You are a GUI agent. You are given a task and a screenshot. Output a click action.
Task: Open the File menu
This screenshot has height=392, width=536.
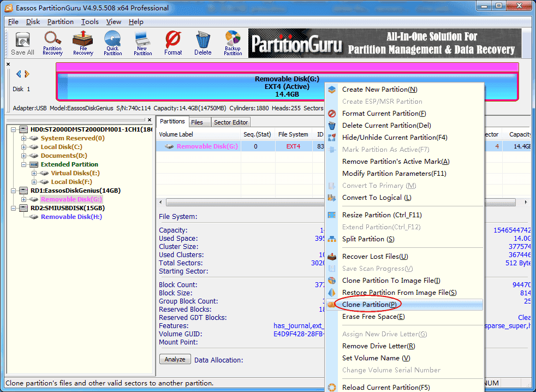click(x=13, y=21)
